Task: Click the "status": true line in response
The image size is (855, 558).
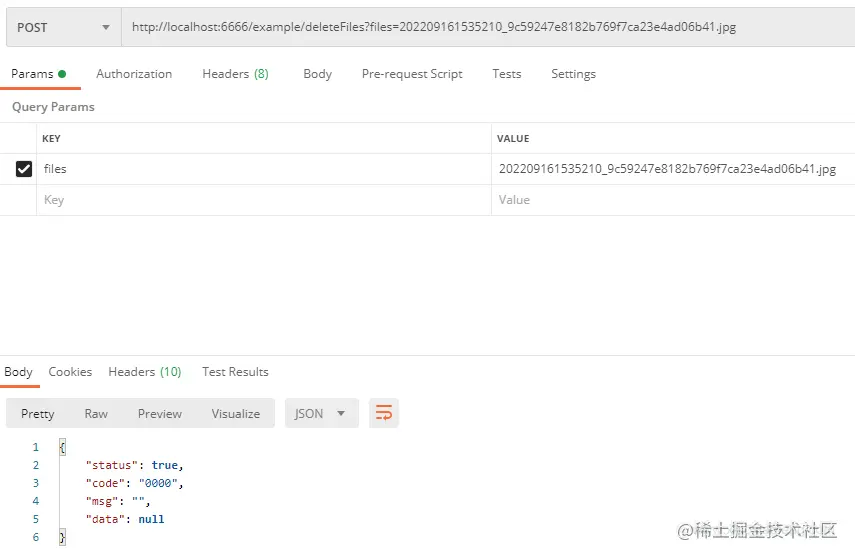Action: click(x=134, y=465)
